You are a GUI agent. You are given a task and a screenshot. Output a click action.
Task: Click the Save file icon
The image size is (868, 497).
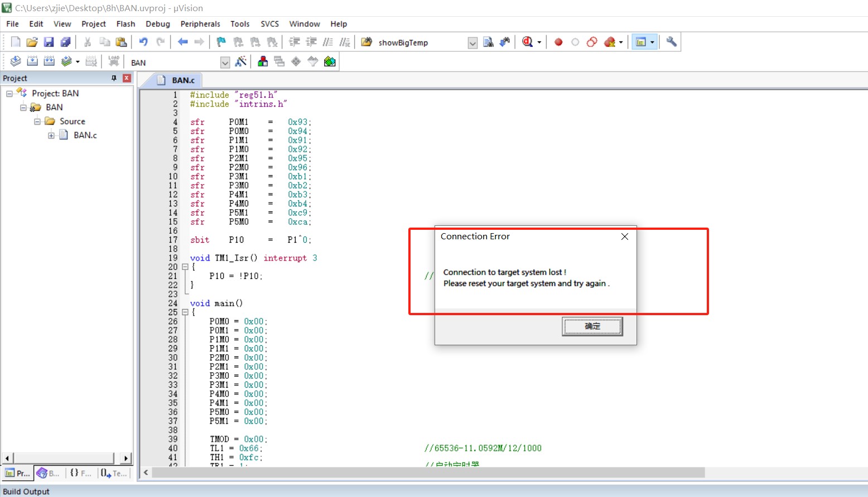[49, 42]
